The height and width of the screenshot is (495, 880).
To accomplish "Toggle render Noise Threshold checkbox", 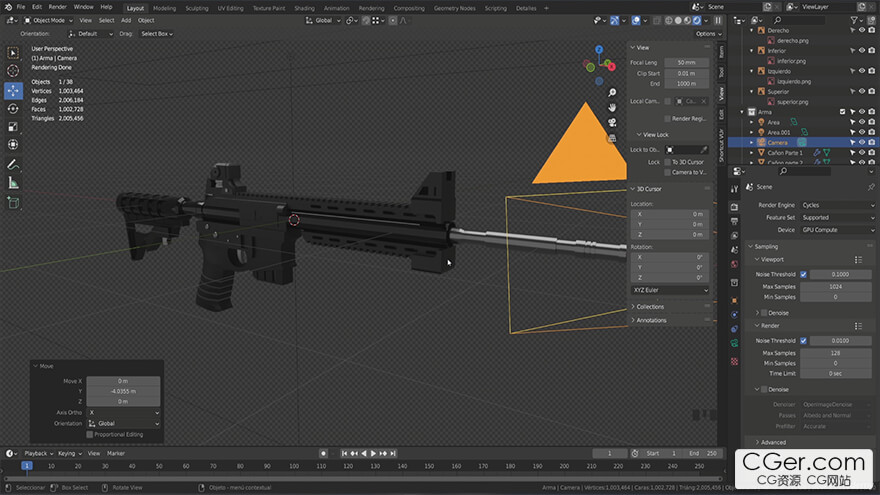I will coord(804,341).
